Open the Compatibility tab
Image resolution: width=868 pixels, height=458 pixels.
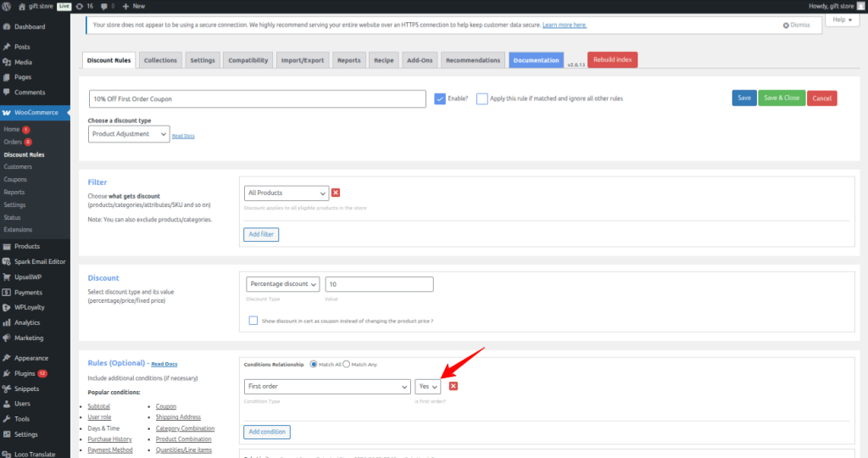coord(248,60)
